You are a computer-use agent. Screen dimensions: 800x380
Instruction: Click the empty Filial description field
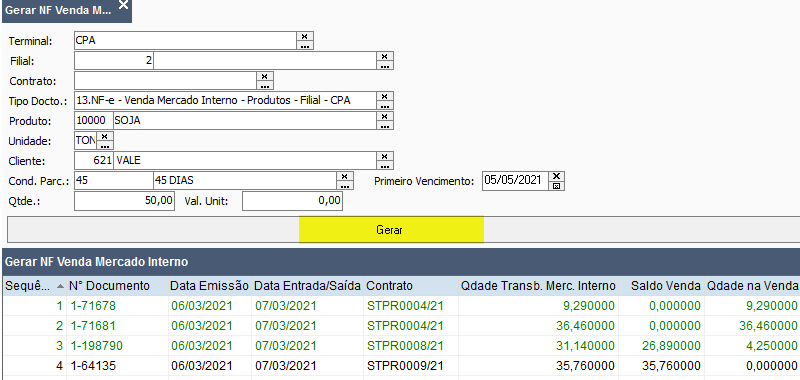[x=265, y=61]
